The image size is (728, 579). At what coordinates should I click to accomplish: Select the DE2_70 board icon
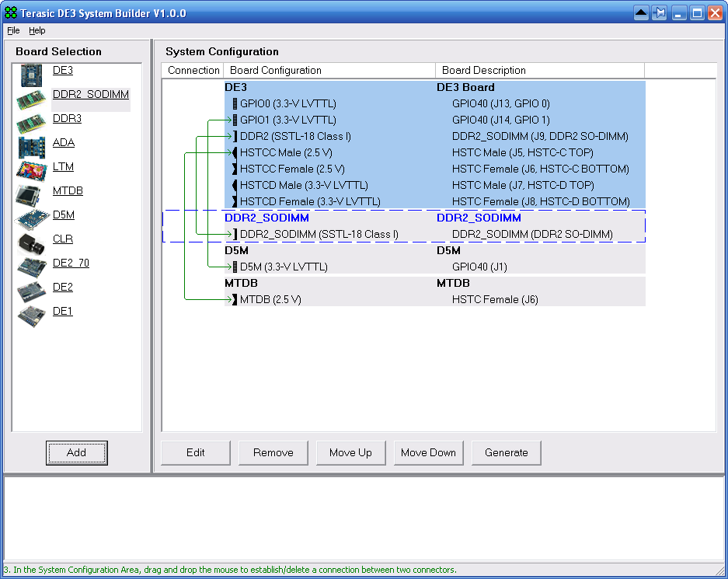pyautogui.click(x=32, y=267)
